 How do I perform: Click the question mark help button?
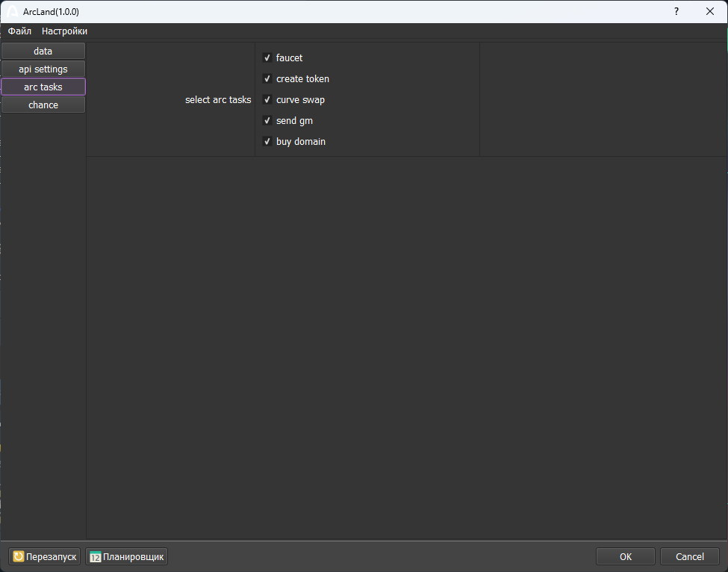click(x=676, y=12)
